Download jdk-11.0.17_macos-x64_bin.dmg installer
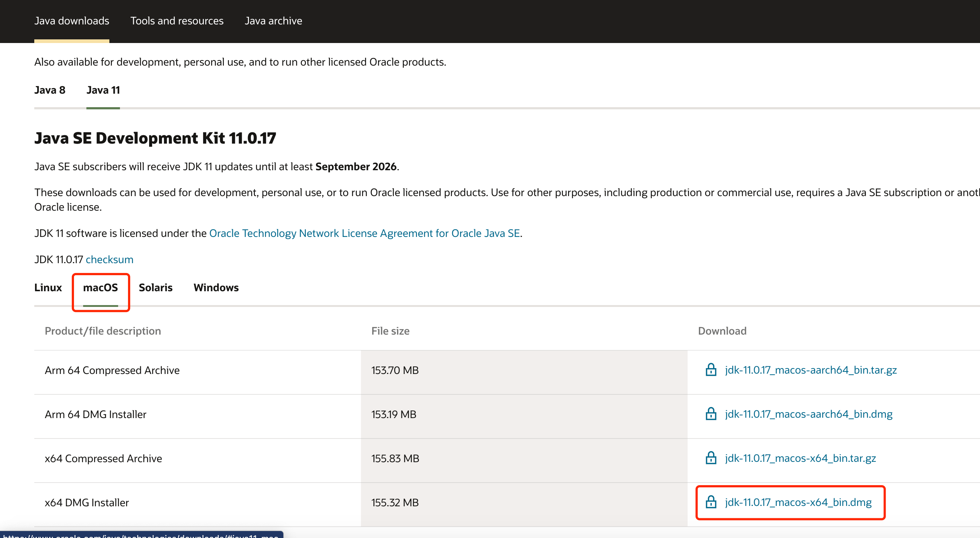The width and height of the screenshot is (980, 538). tap(798, 502)
